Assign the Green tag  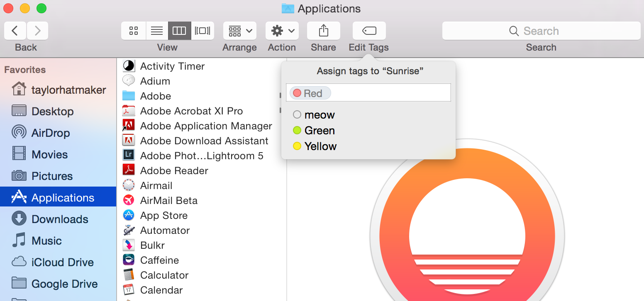(314, 131)
